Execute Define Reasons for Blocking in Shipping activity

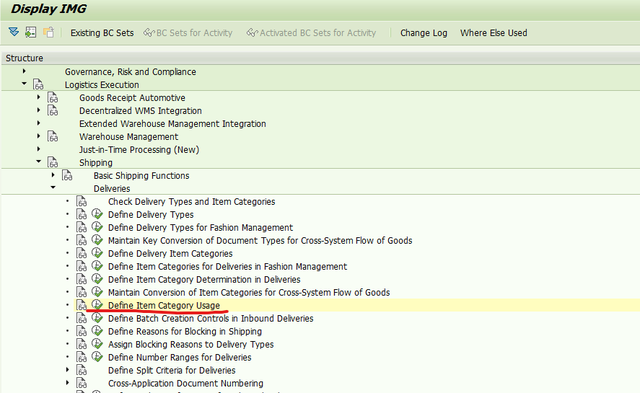pyautogui.click(x=97, y=331)
